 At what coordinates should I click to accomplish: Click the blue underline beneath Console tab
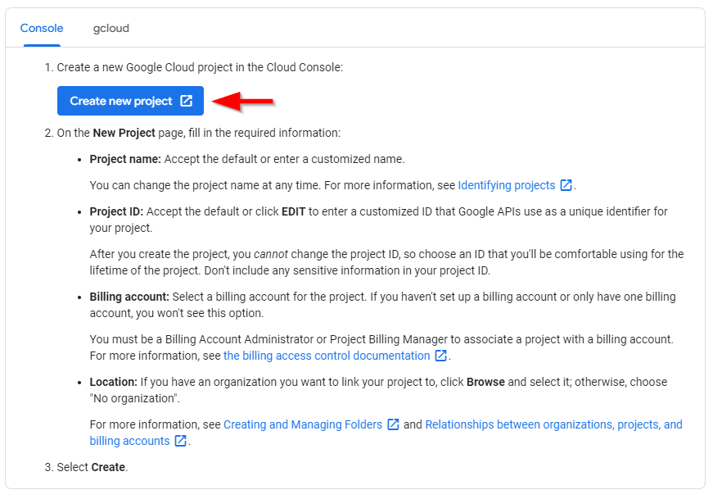point(42,45)
